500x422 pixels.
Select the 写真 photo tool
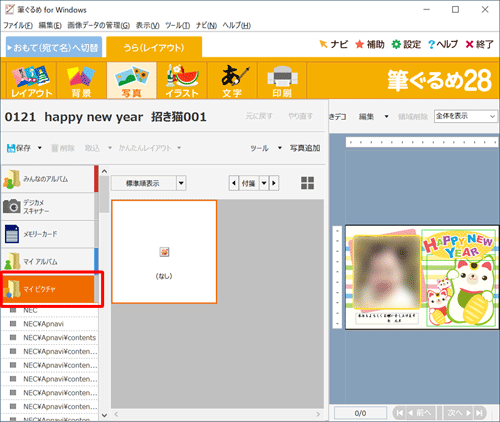click(x=132, y=81)
